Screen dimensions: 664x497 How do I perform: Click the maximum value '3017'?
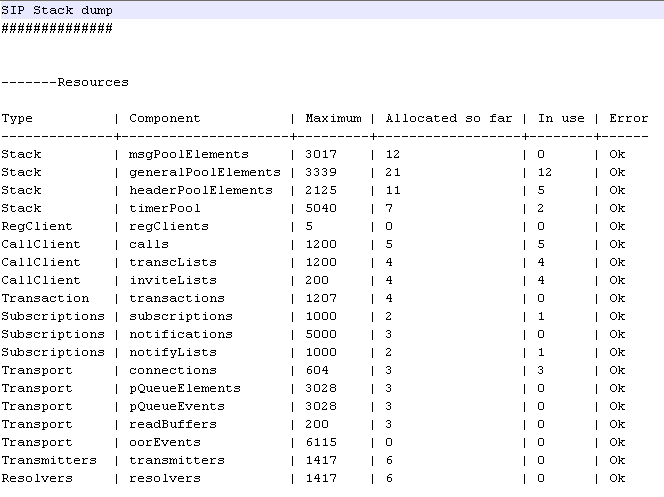pos(321,154)
